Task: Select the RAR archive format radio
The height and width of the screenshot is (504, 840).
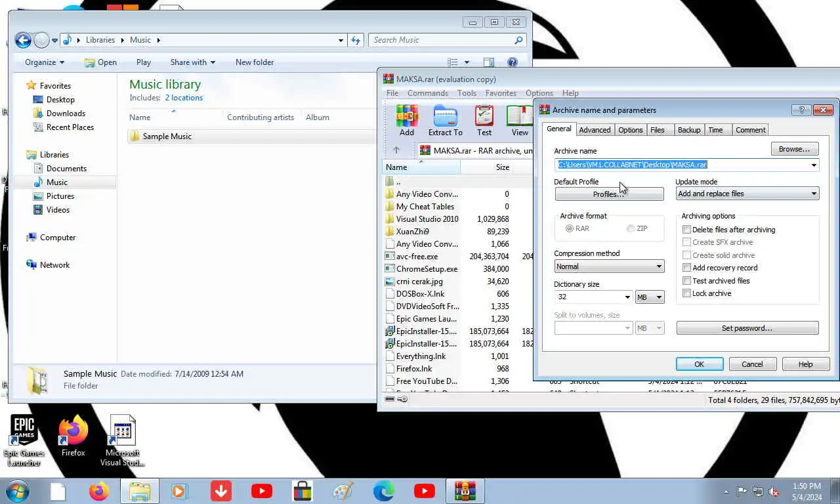Action: pos(569,228)
